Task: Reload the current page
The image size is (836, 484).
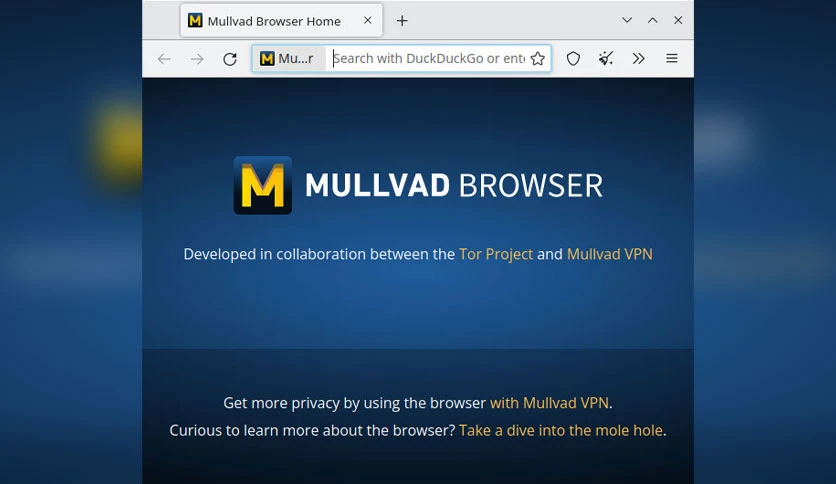Action: 230,59
